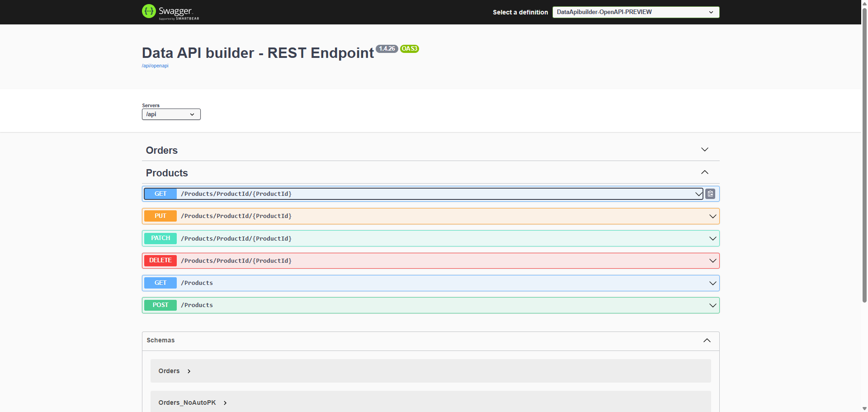Click the GET /Products method button

click(160, 283)
